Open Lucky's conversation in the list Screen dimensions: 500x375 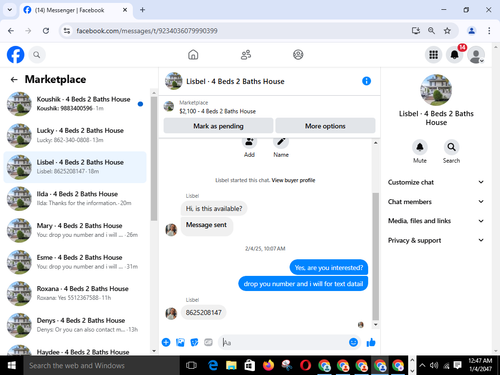(x=75, y=135)
